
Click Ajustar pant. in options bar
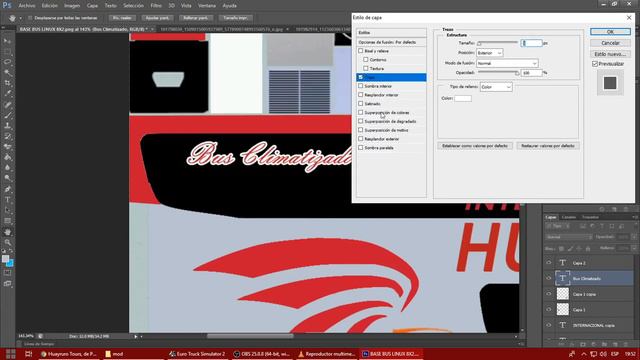[x=158, y=18]
